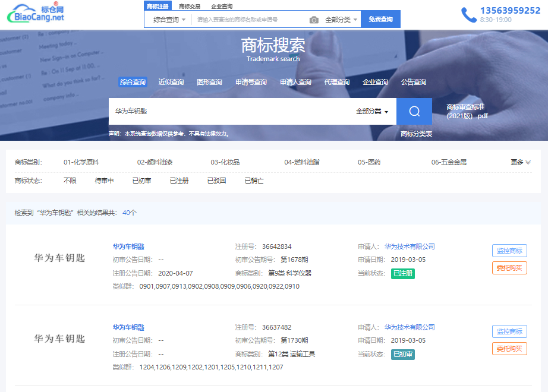The image size is (548, 392).
Task: Set trademark status filter to 已驳回
Action: [x=216, y=181]
